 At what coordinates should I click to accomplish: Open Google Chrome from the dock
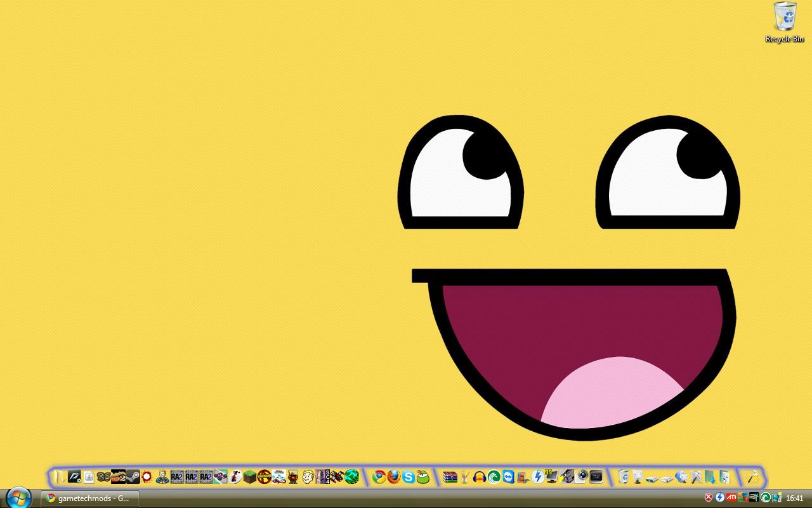tap(379, 476)
